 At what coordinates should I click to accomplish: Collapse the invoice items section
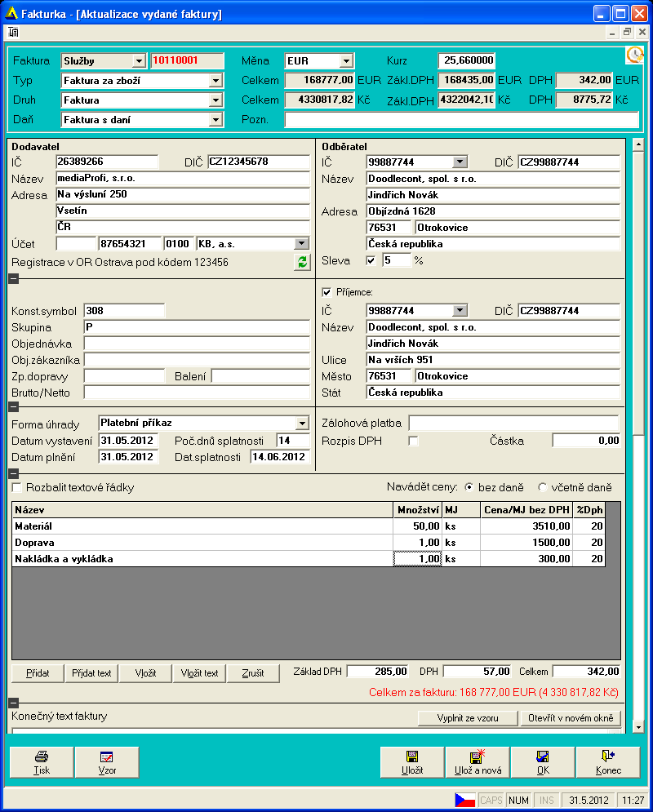point(13,473)
